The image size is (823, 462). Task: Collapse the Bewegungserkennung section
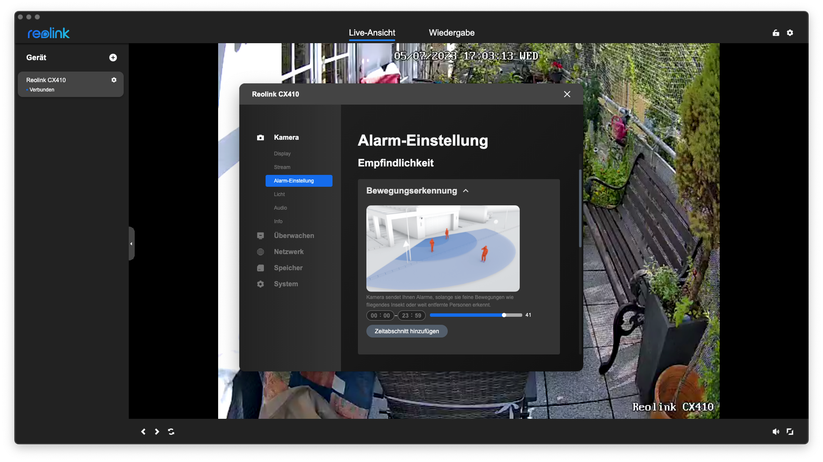coord(465,190)
